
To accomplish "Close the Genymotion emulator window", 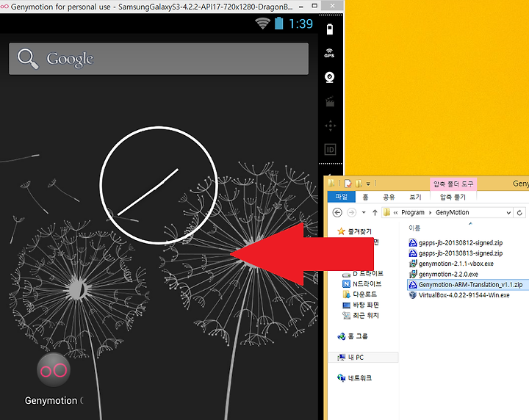I will 332,5.
